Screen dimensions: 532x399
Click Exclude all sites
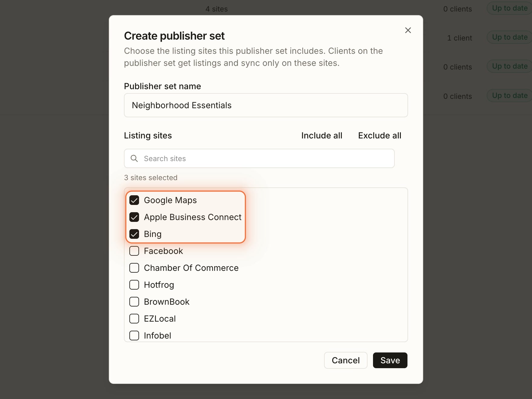(x=380, y=135)
